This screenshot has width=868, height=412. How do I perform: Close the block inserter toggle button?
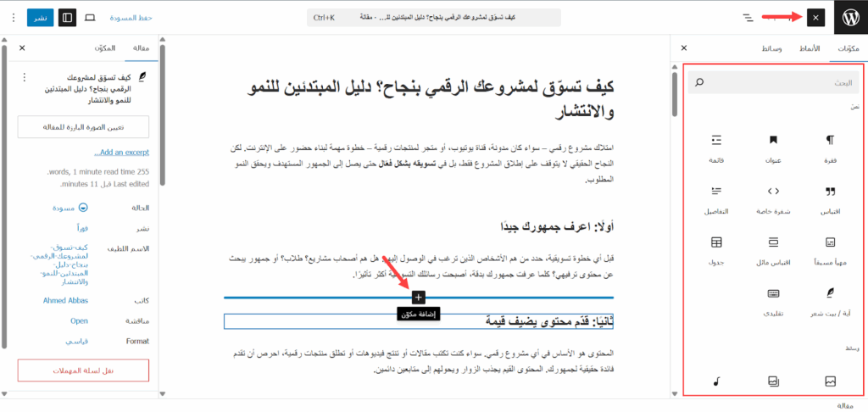pos(815,18)
